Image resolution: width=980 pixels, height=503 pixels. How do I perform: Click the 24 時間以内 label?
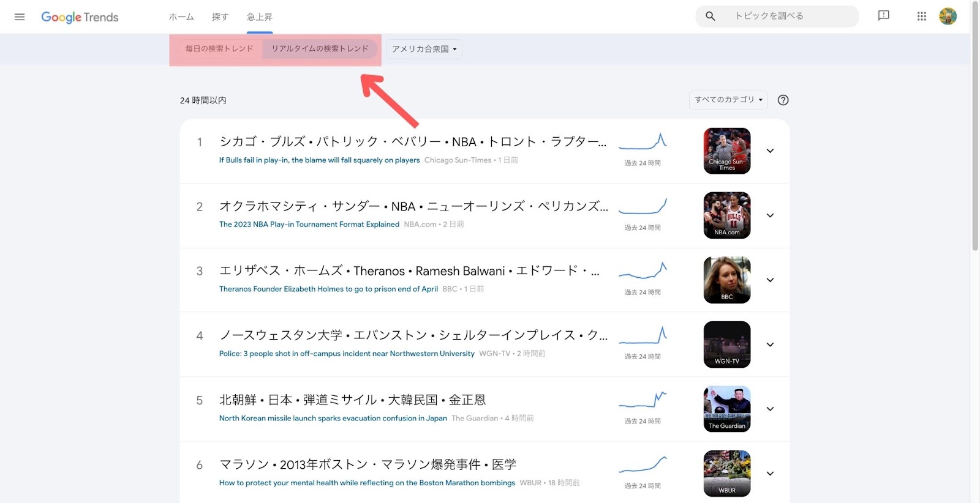pyautogui.click(x=203, y=100)
